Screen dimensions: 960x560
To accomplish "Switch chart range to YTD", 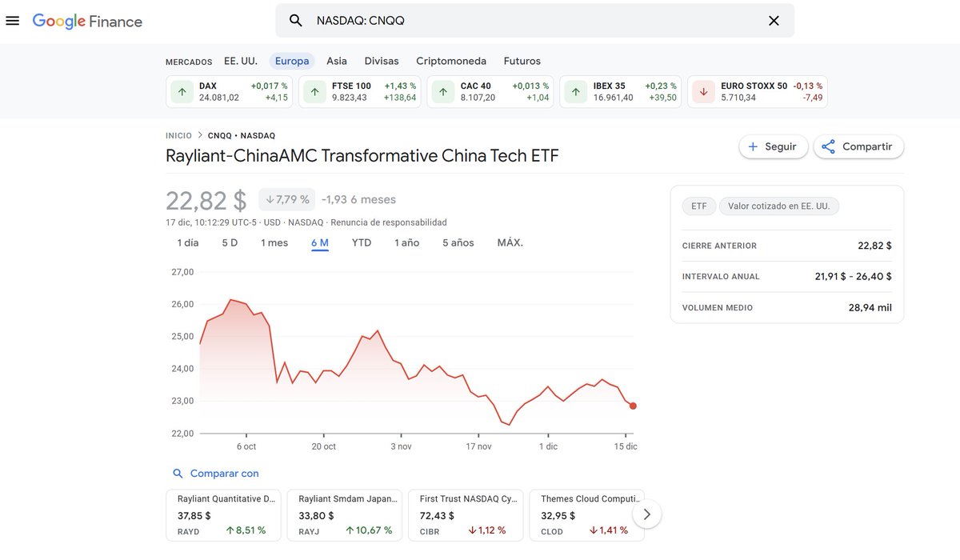I will 362,242.
